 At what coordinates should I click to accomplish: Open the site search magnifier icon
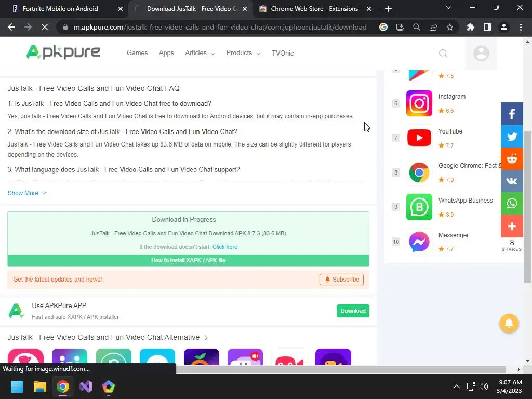tap(443, 54)
